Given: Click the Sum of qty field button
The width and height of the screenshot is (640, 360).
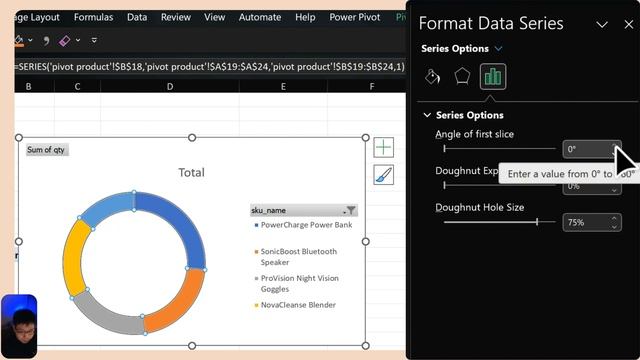Looking at the screenshot, I should pyautogui.click(x=46, y=150).
